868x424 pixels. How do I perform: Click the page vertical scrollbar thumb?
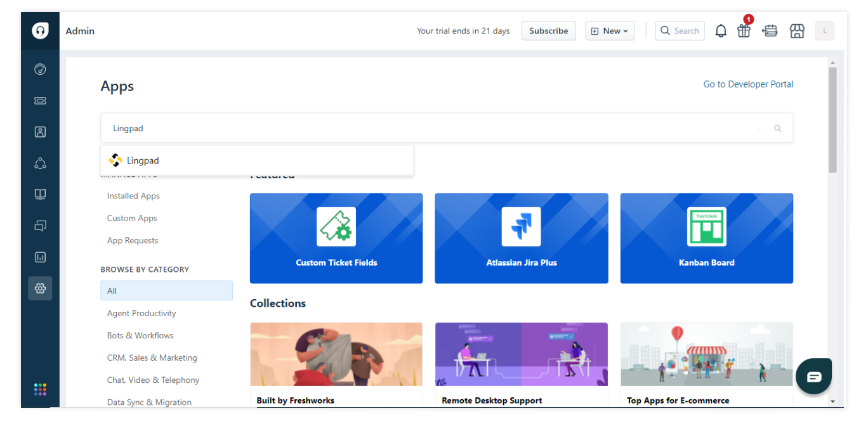832,119
